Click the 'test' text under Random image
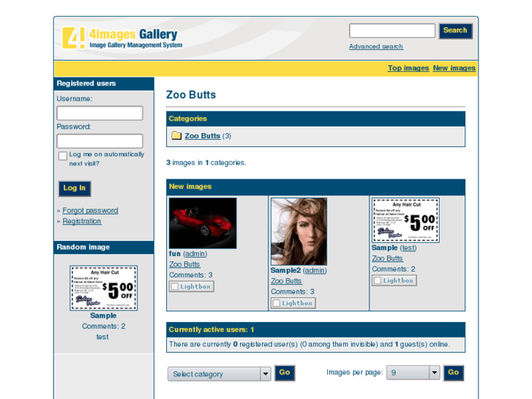The height and width of the screenshot is (399, 532). pyautogui.click(x=102, y=337)
